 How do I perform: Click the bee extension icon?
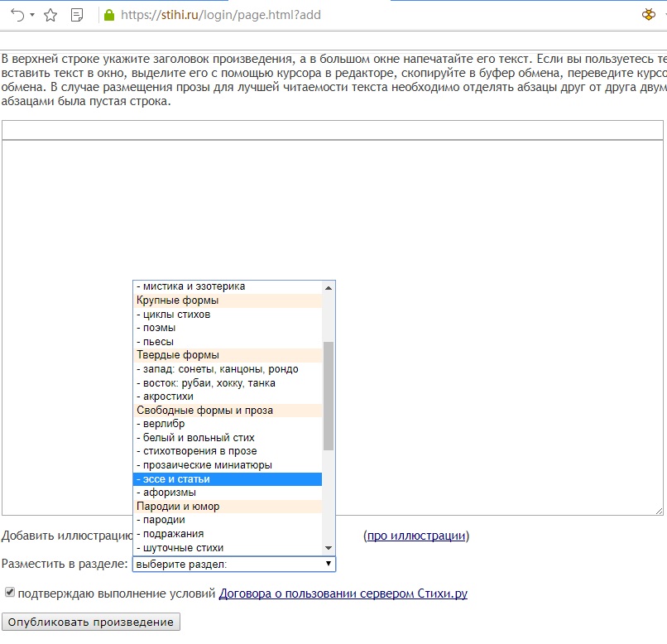(x=649, y=15)
